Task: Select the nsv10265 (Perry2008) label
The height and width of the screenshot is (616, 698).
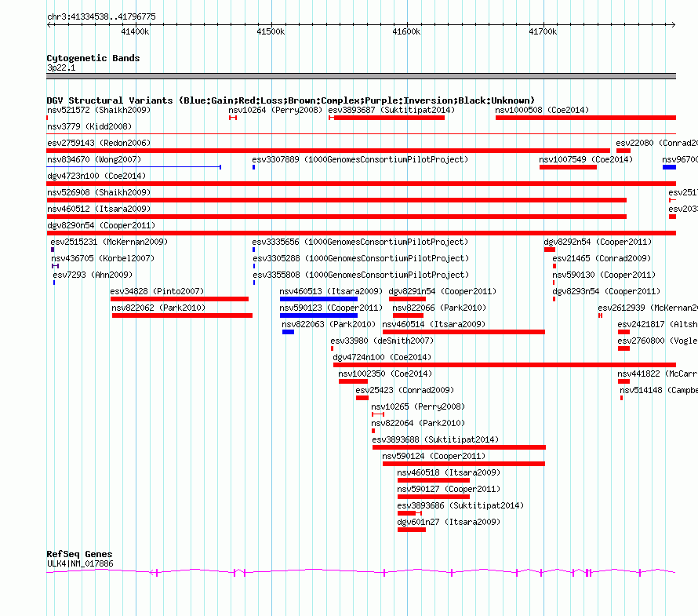Action: pos(418,406)
